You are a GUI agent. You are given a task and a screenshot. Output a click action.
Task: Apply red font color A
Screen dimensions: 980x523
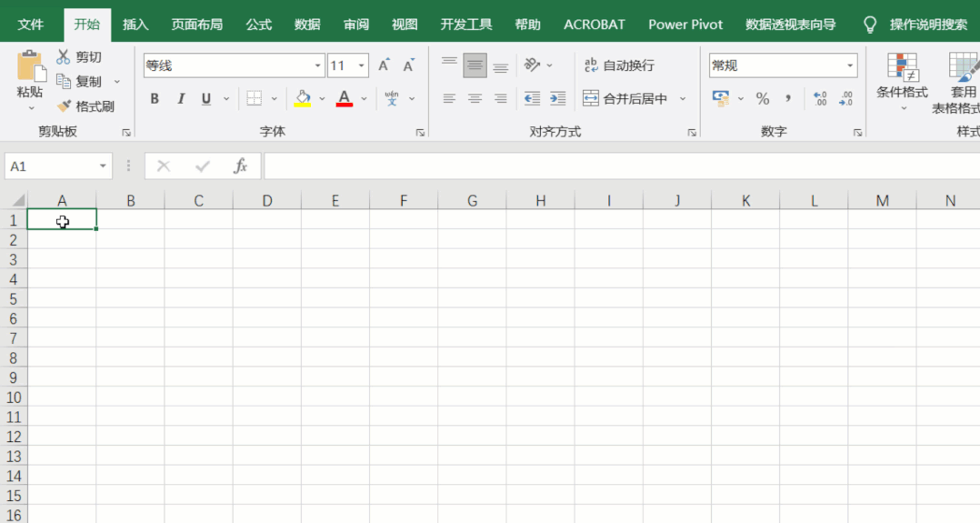(x=344, y=99)
